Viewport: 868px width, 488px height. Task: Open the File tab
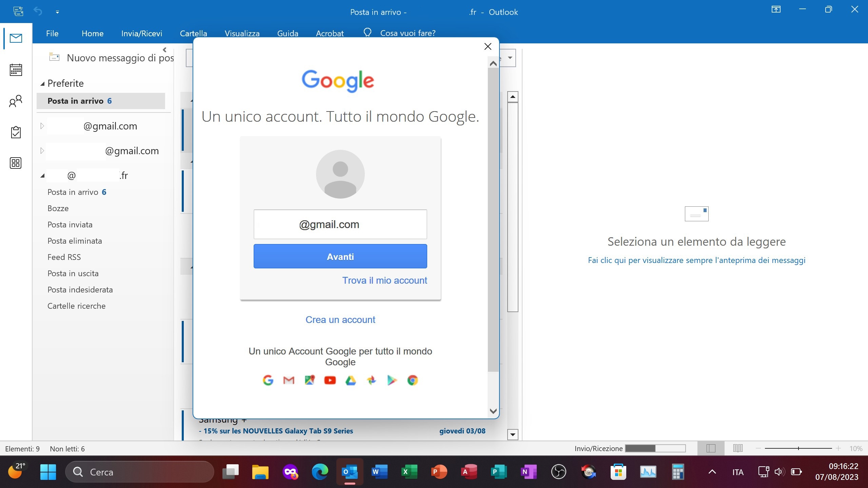(x=52, y=33)
